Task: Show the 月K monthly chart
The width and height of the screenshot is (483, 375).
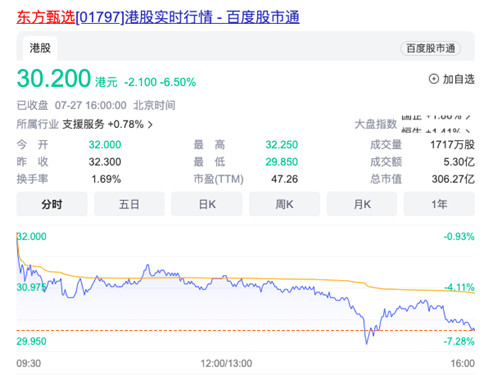Action: tap(362, 204)
